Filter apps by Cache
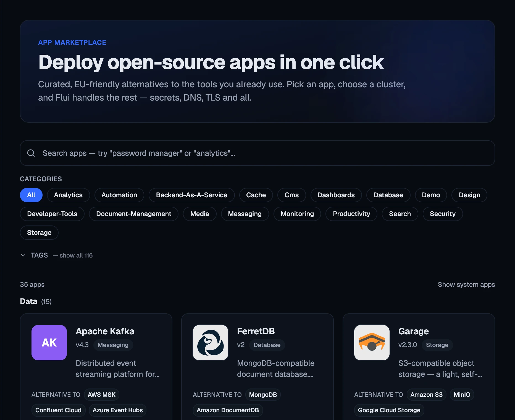The height and width of the screenshot is (420, 515). click(x=256, y=195)
